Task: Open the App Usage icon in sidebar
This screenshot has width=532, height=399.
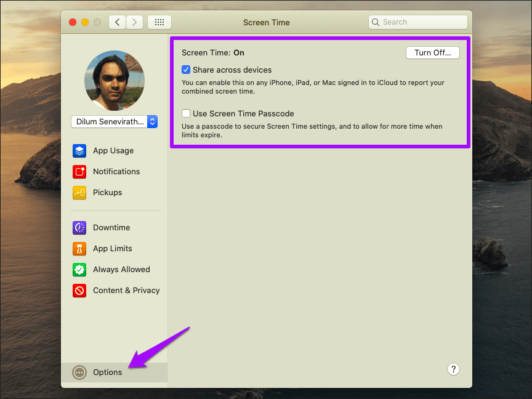Action: tap(79, 151)
